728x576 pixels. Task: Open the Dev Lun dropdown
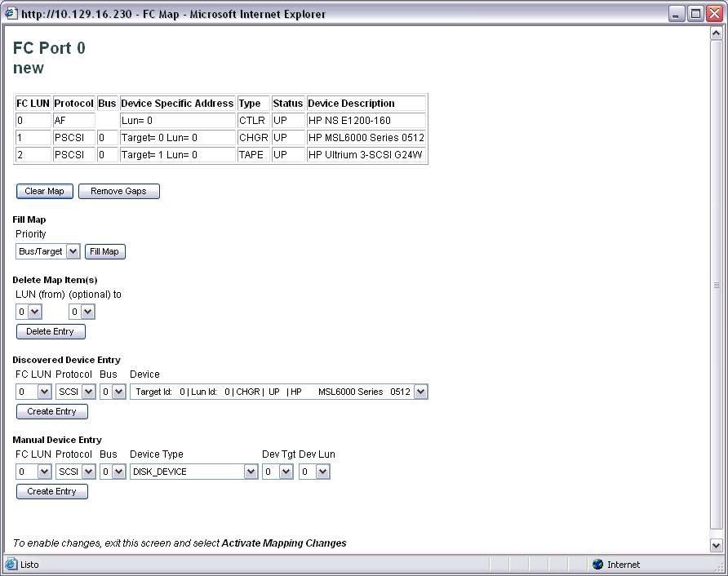tap(314, 472)
